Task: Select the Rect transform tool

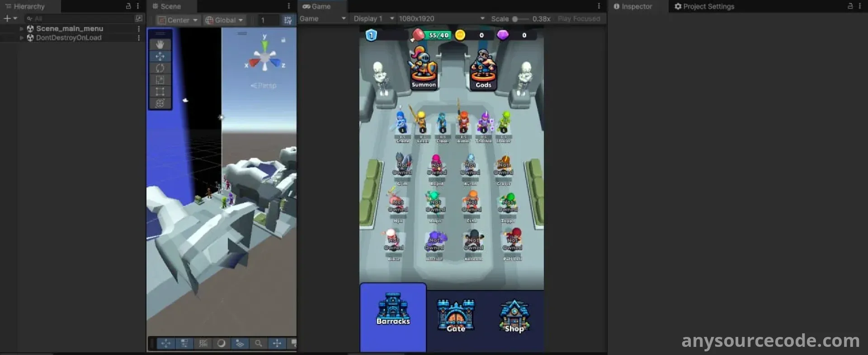Action: [160, 92]
